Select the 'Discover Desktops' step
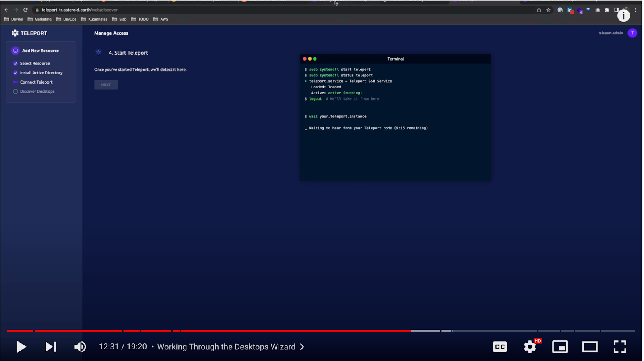Image resolution: width=644 pixels, height=361 pixels. pos(37,92)
